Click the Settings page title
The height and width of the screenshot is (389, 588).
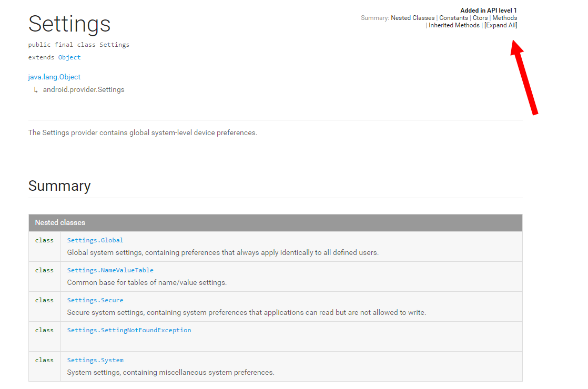pyautogui.click(x=69, y=24)
